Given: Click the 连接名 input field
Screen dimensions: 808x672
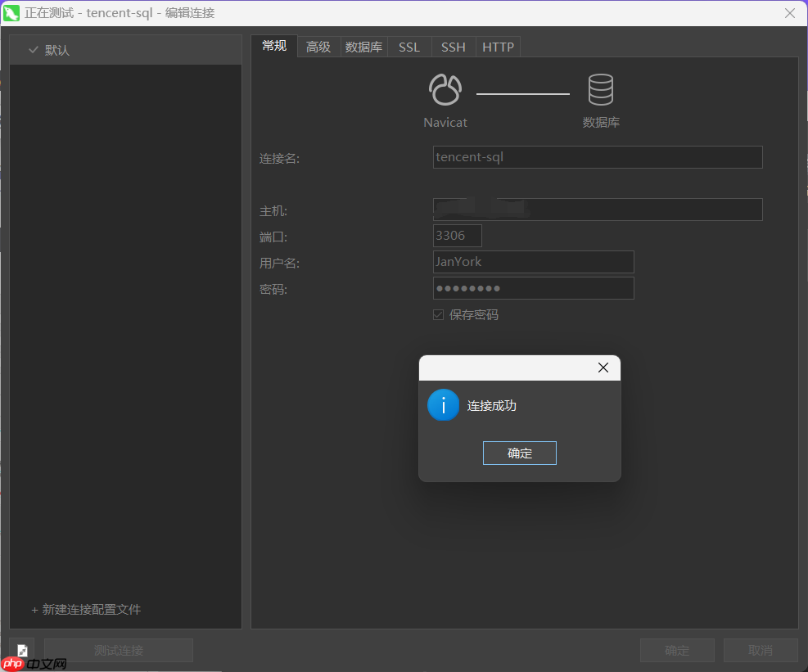Looking at the screenshot, I should (x=597, y=156).
